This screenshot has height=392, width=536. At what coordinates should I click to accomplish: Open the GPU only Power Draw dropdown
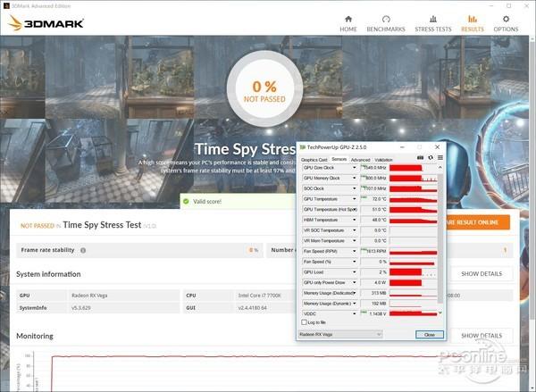[354, 283]
